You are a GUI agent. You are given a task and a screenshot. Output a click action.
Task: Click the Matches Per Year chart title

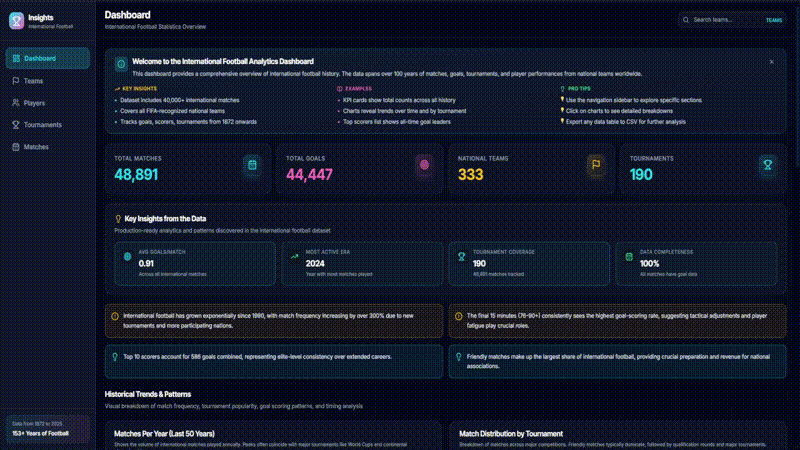tap(164, 434)
